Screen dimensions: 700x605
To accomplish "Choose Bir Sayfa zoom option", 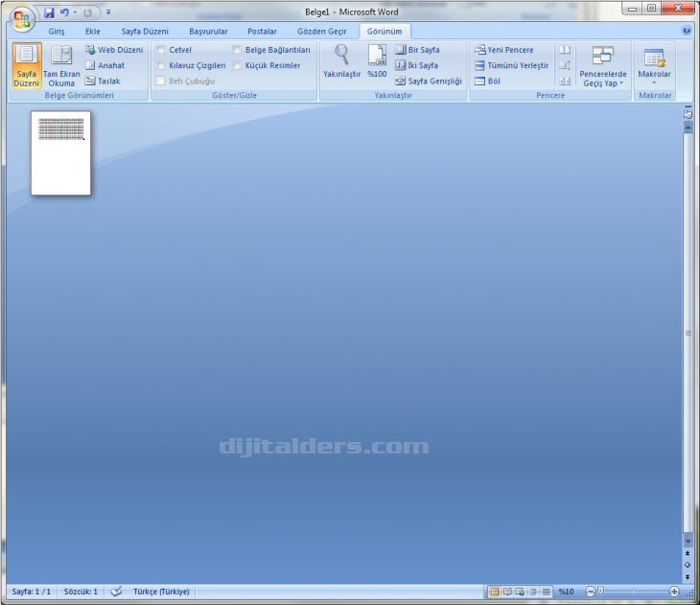I will [x=417, y=50].
